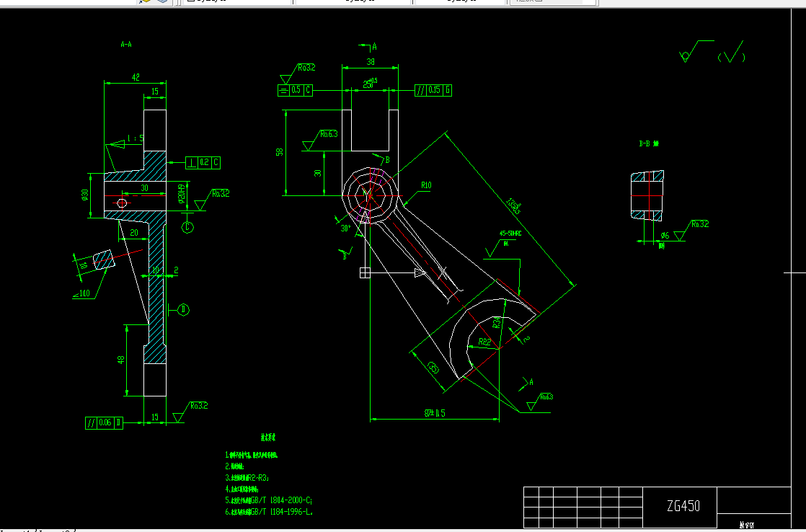The image size is (806, 532).
Task: Select note line with GB/T 1804-2000-C
Action: [x=268, y=500]
